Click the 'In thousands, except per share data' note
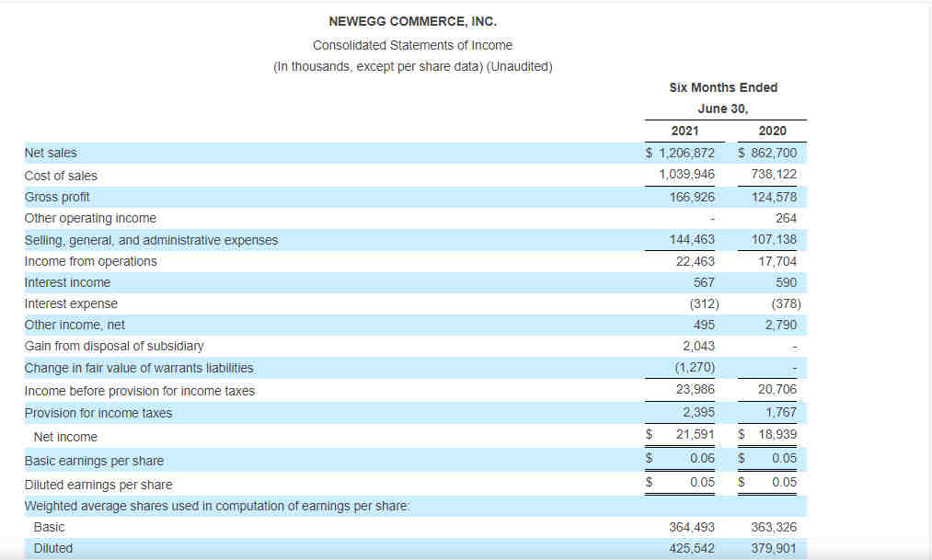 point(378,66)
